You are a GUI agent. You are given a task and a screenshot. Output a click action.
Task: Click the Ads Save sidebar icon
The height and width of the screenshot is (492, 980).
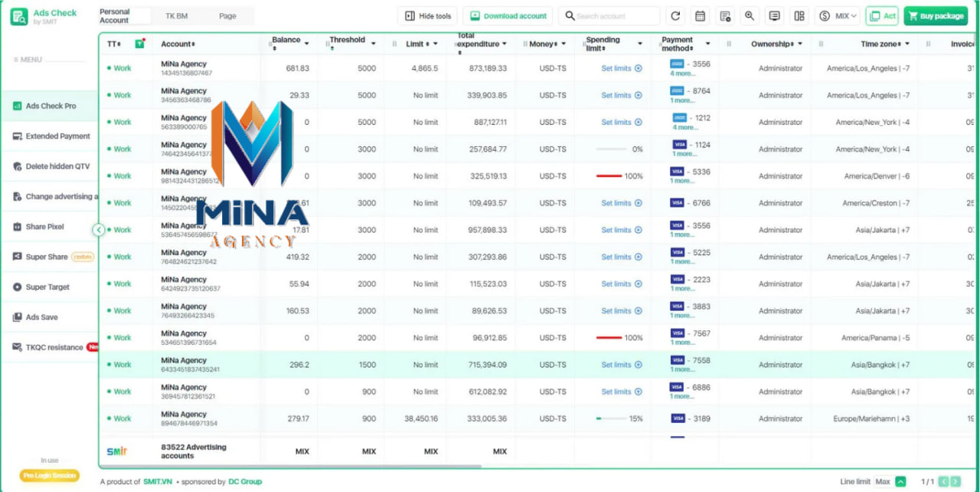(18, 317)
